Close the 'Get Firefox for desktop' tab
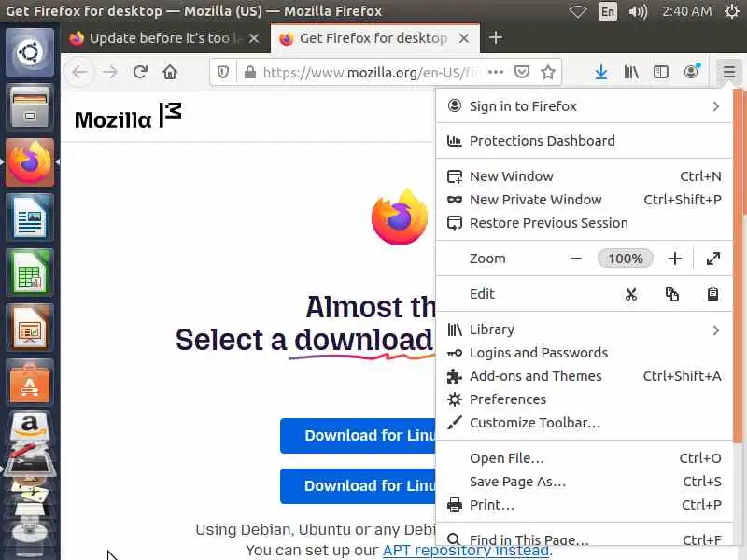The height and width of the screenshot is (560, 747). (463, 38)
